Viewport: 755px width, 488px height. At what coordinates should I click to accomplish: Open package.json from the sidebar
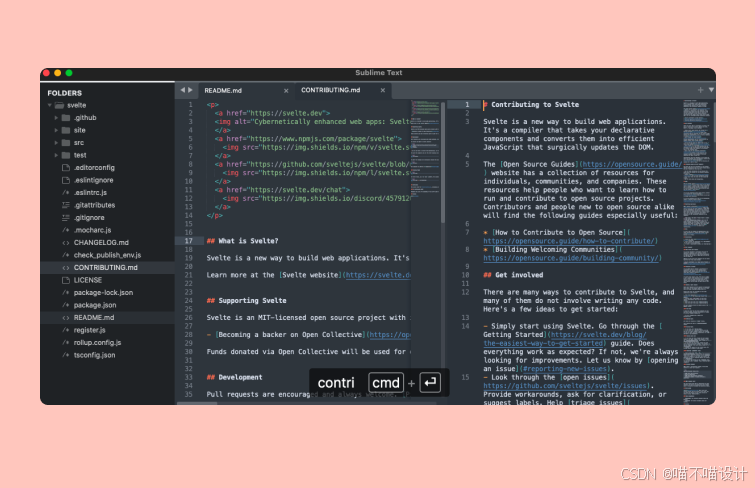click(95, 305)
